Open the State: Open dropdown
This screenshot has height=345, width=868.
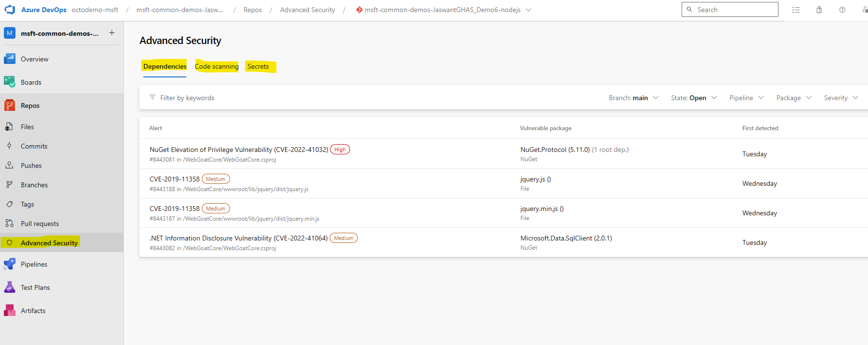694,98
